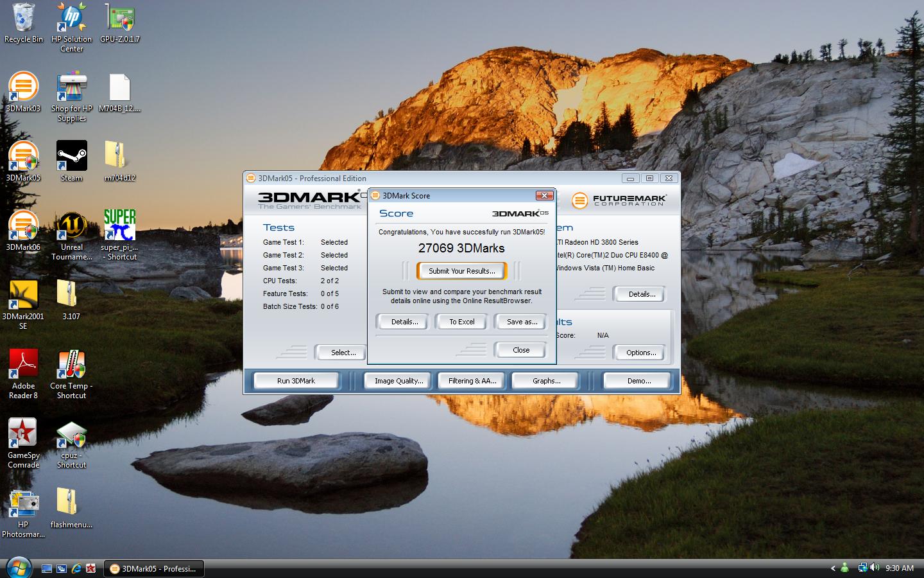Viewport: 924px width, 578px height.
Task: Select the cpuz shortcut icon
Action: pyautogui.click(x=71, y=444)
